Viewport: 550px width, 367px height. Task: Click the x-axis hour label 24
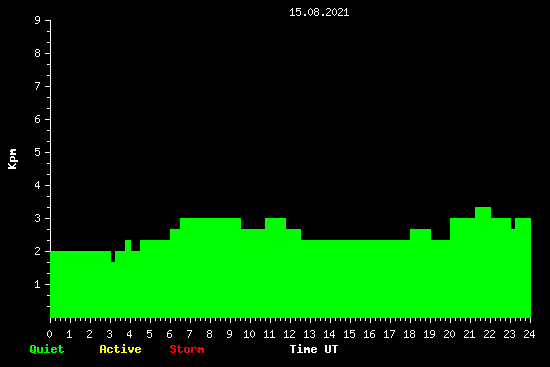pos(529,334)
